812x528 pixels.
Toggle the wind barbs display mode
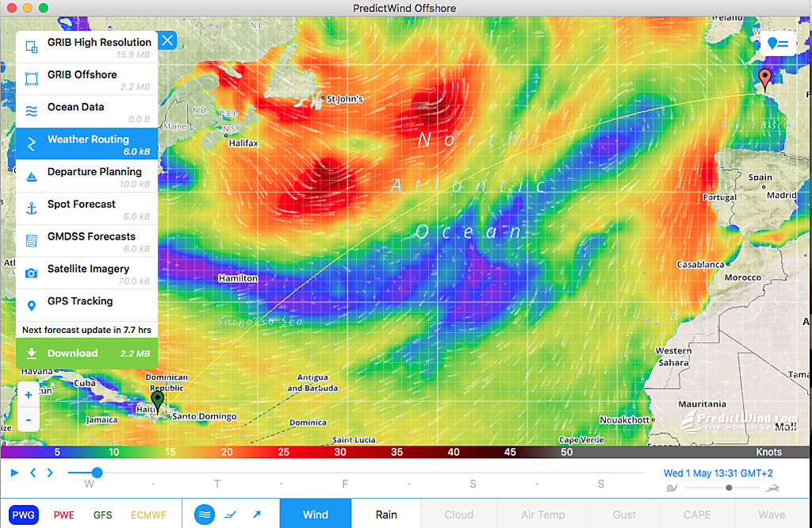click(x=231, y=515)
